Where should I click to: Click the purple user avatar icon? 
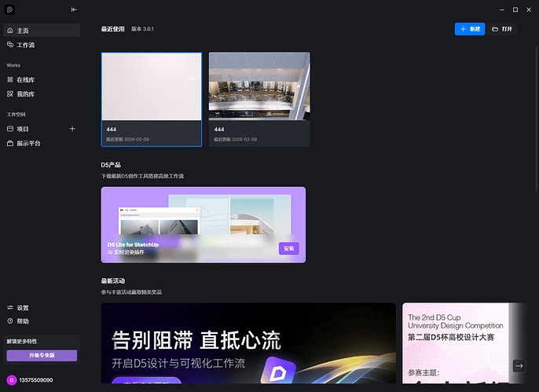(x=11, y=380)
